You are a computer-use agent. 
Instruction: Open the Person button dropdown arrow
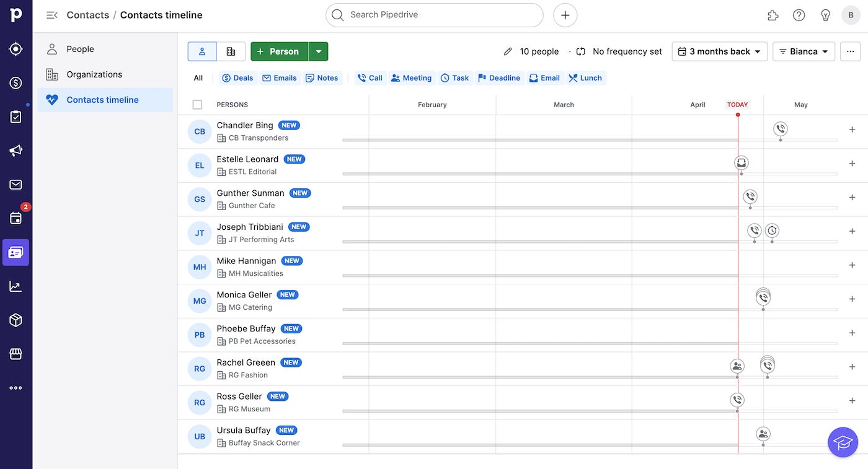[319, 51]
